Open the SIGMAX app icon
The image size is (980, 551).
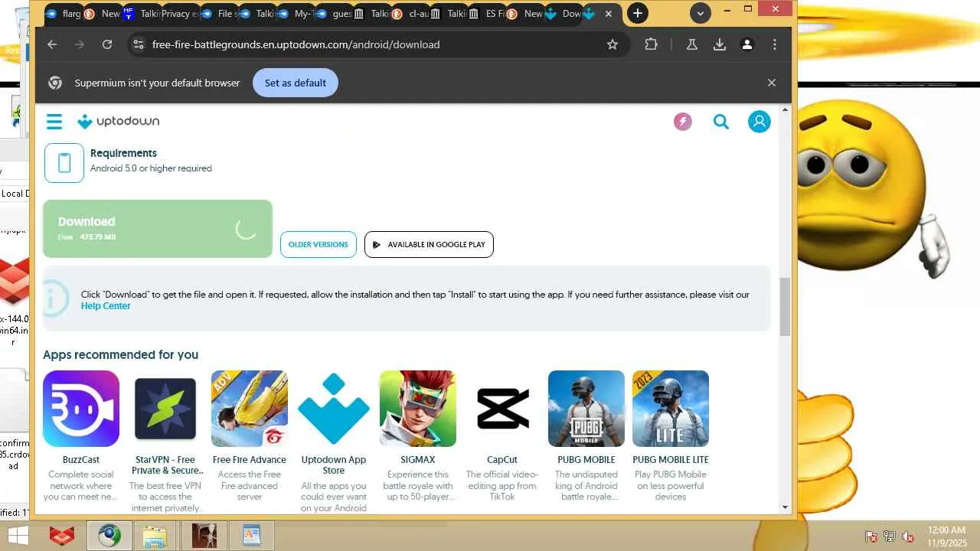418,409
